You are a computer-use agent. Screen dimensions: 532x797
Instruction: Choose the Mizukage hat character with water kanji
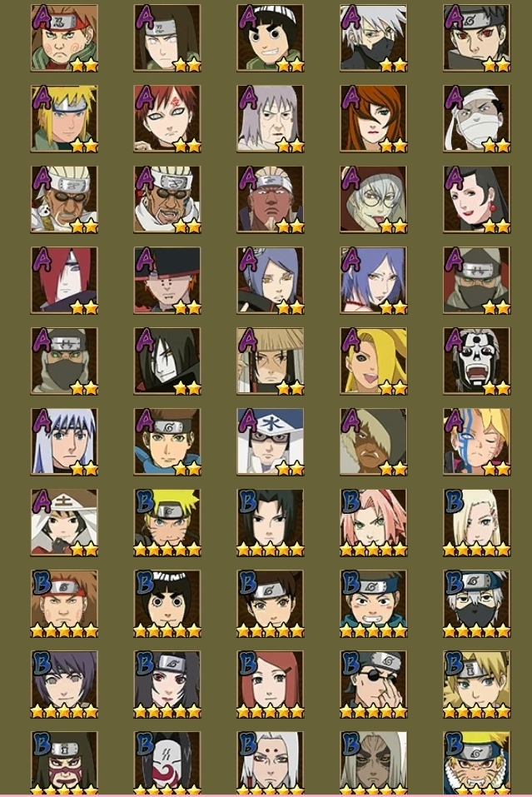[x=271, y=441]
